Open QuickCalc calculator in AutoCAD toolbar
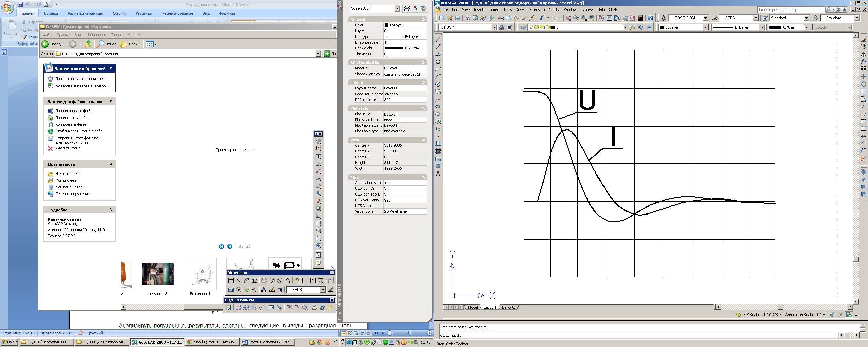Screen dimensions: 868x347 [x=640, y=18]
